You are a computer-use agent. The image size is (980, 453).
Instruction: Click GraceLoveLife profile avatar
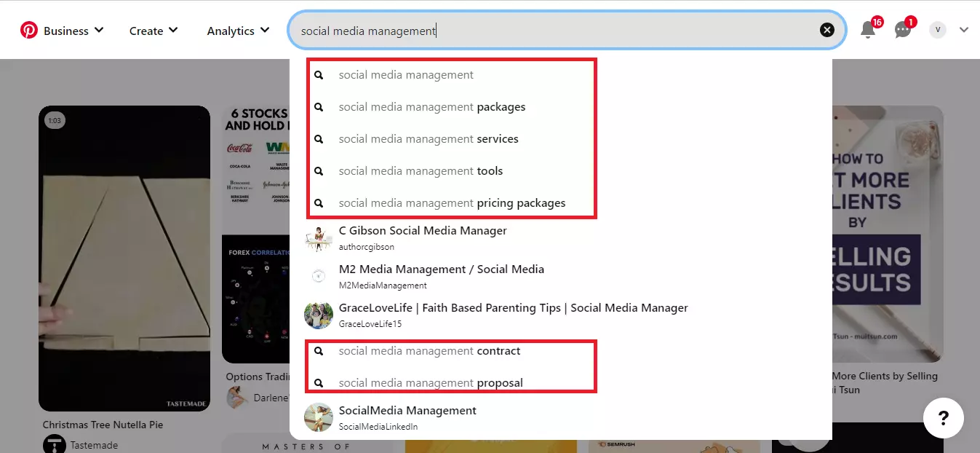[x=319, y=315]
